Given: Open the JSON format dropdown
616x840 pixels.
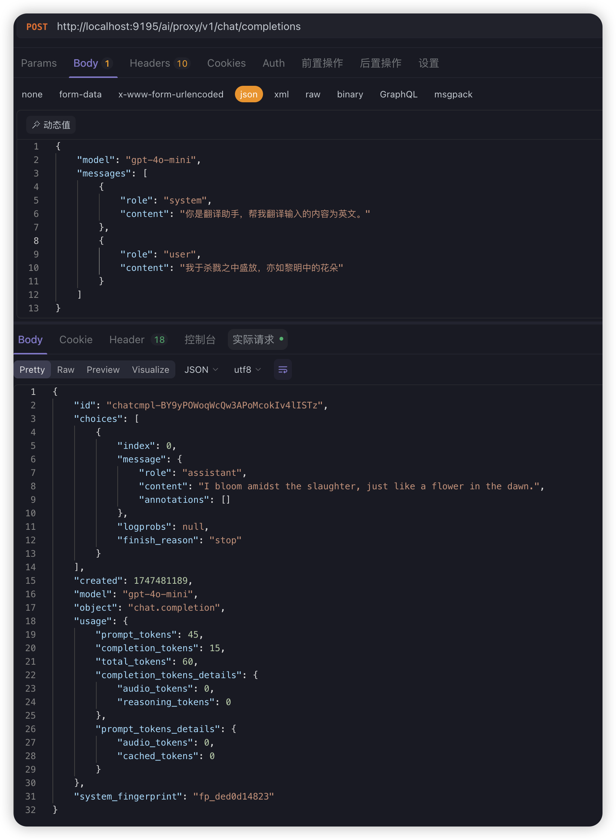Looking at the screenshot, I should [x=201, y=370].
